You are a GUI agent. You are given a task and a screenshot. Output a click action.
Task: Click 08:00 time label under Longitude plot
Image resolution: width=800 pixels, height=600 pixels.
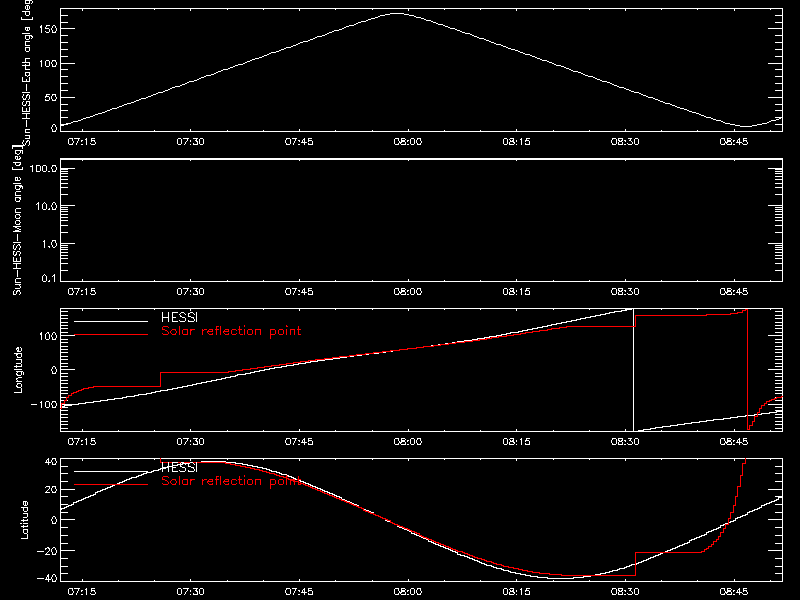(408, 442)
